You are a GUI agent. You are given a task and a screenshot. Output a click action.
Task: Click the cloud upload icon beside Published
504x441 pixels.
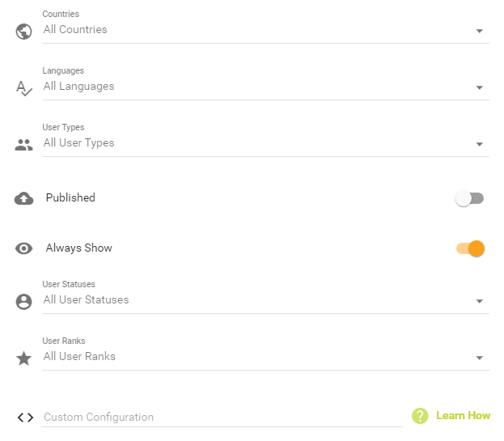click(24, 198)
